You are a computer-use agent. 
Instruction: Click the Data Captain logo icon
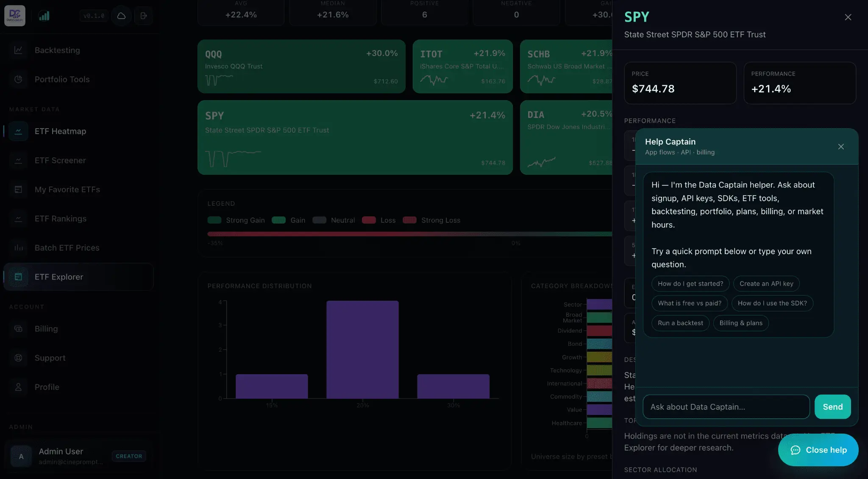(15, 16)
